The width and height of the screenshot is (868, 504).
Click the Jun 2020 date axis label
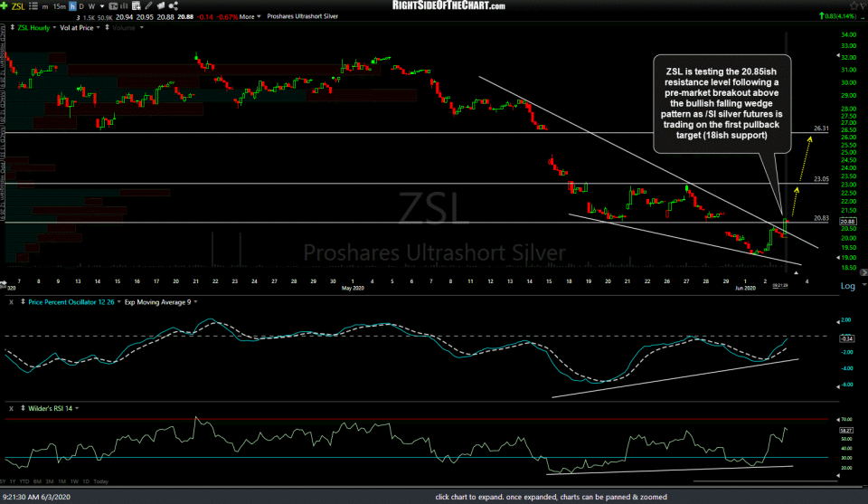tap(745, 289)
